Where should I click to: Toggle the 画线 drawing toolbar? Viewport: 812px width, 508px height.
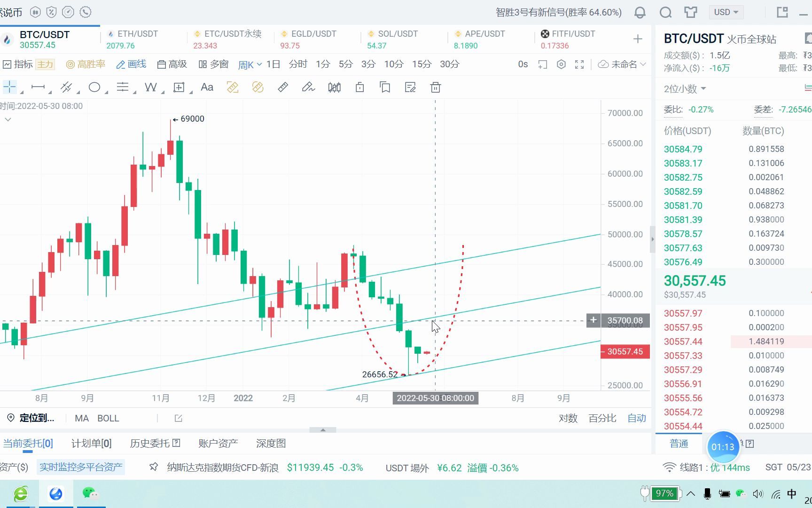point(131,64)
